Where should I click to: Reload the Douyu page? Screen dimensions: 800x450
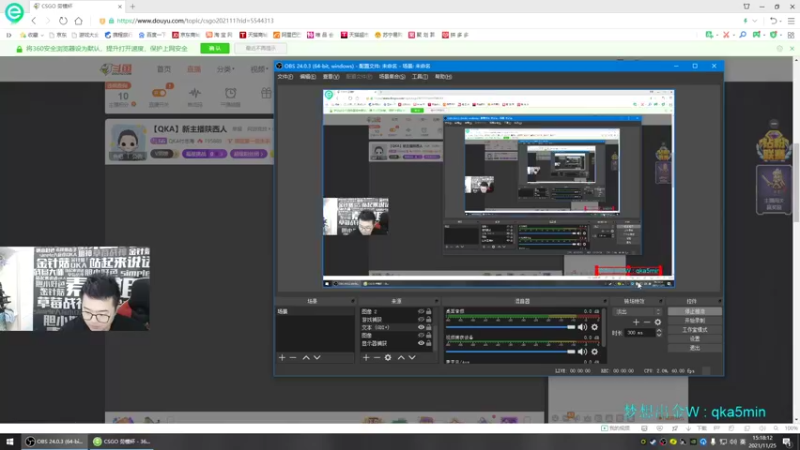pyautogui.click(x=63, y=21)
